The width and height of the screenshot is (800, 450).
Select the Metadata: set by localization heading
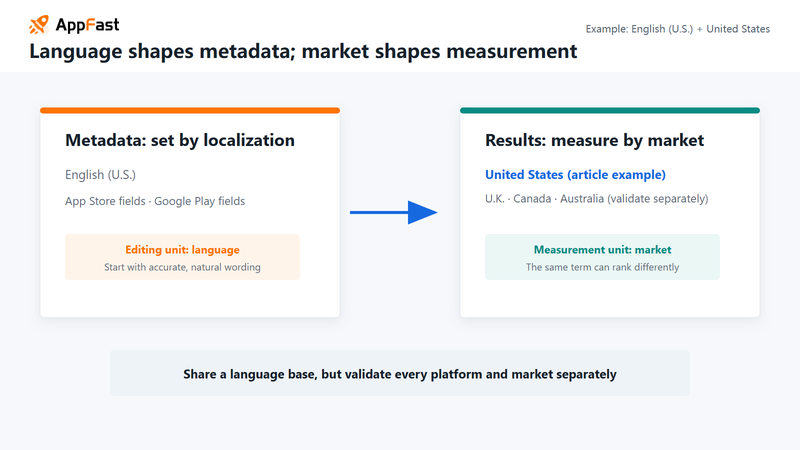[x=180, y=140]
